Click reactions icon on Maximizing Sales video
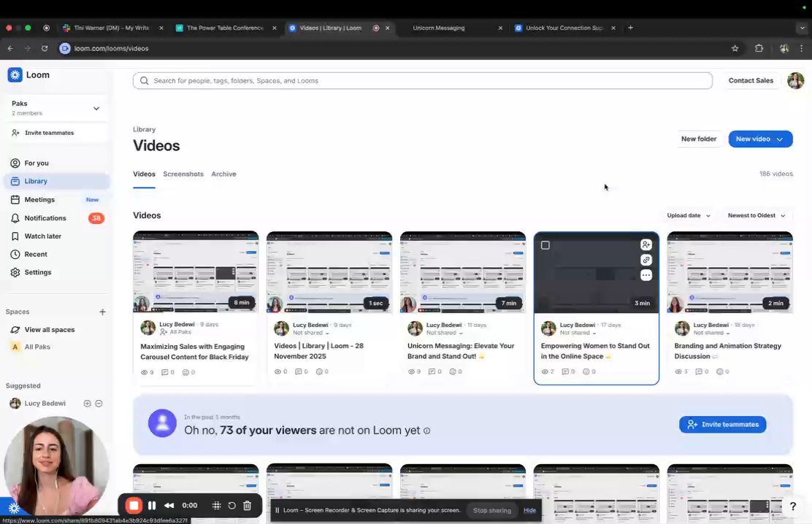 point(185,372)
